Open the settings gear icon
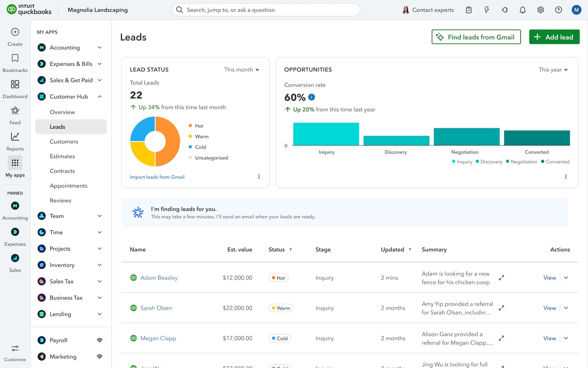 (x=540, y=10)
